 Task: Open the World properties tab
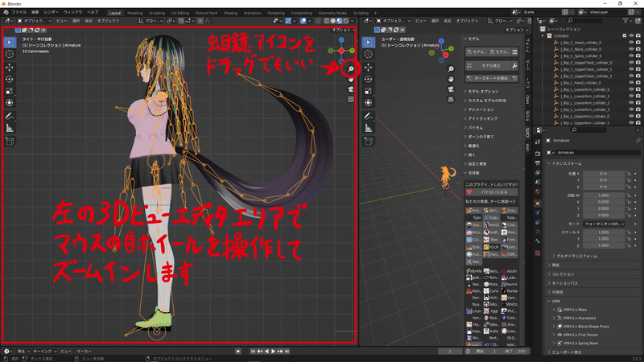538,191
